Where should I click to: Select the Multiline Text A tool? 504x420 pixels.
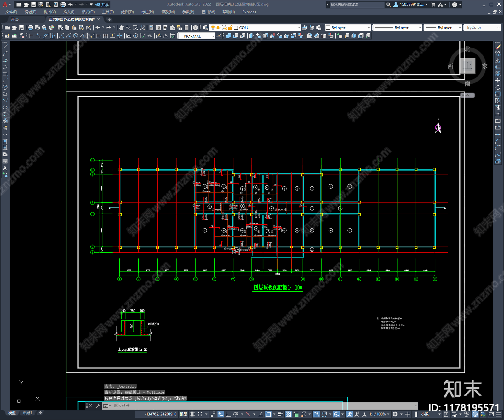(x=5, y=168)
